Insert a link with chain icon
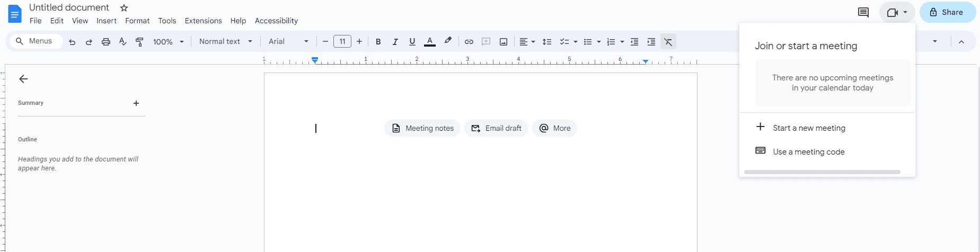 (x=469, y=42)
